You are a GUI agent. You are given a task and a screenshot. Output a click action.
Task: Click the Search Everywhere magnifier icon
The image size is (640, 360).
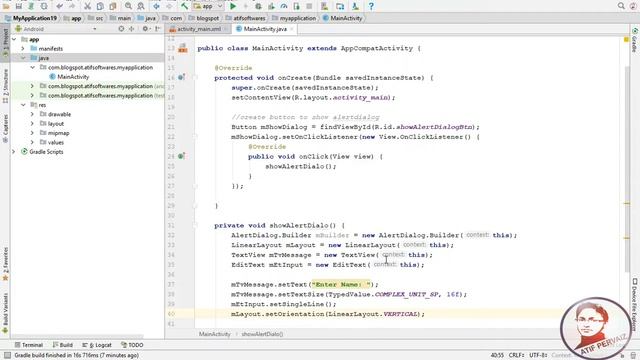621,6
